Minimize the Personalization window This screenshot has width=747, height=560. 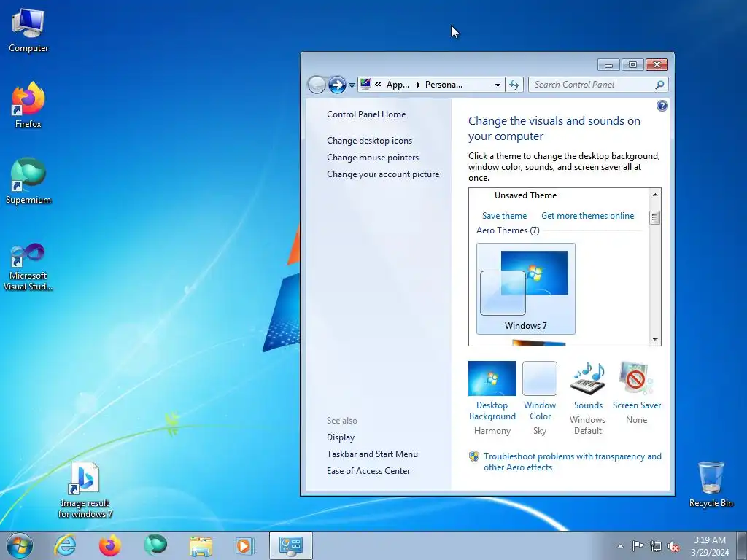(608, 65)
